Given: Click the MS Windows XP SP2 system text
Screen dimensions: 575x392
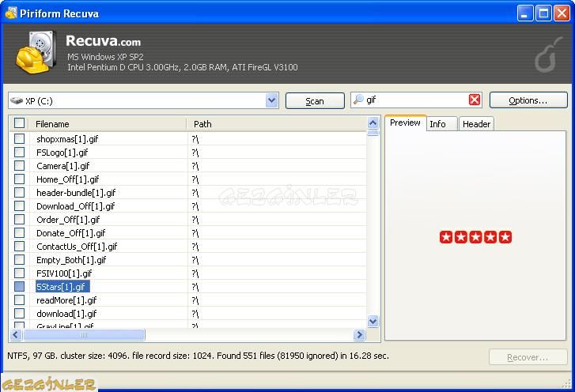Looking at the screenshot, I should (105, 57).
